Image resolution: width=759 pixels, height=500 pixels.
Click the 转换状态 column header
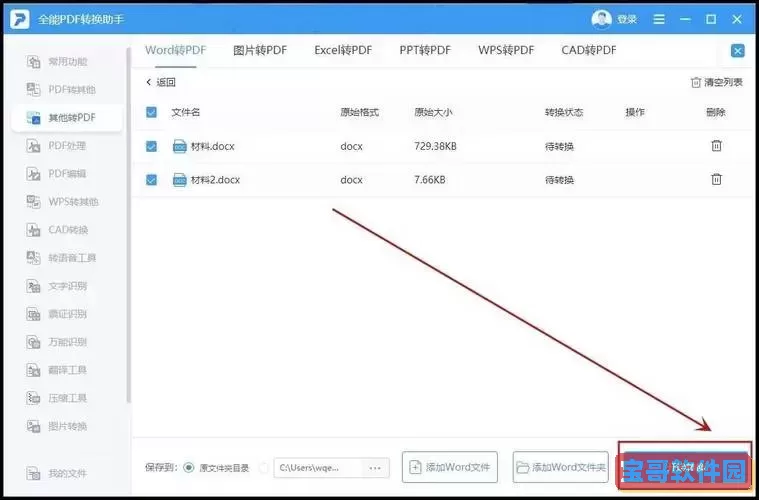[564, 112]
